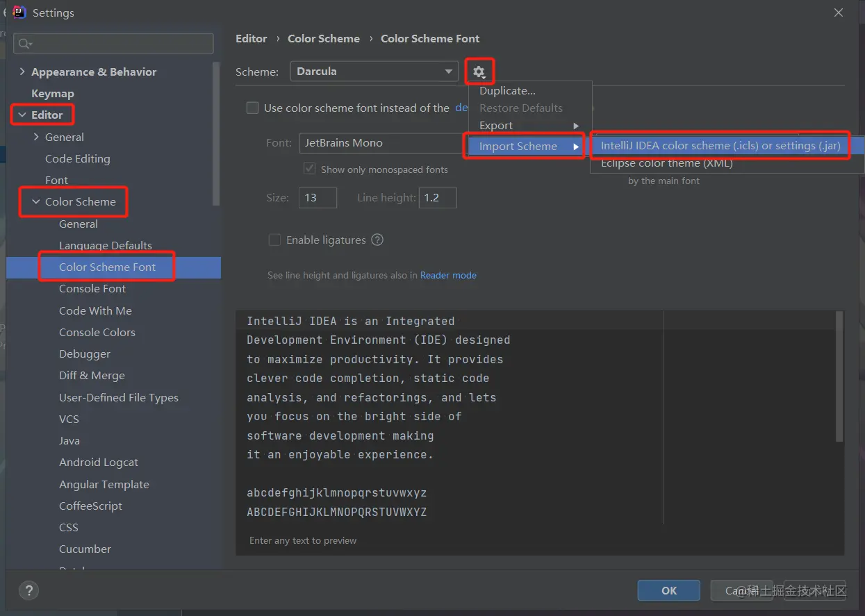865x616 pixels.
Task: Collapse the Color Scheme tree node
Action: [x=36, y=202]
